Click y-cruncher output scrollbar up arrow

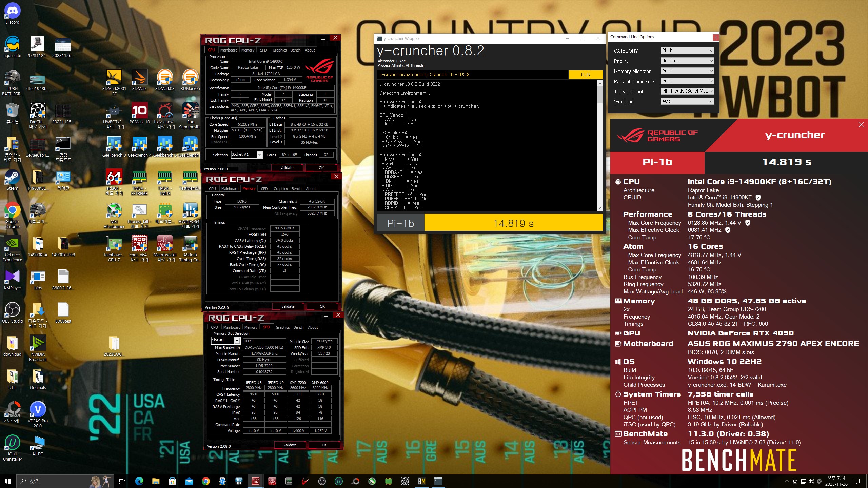click(600, 83)
